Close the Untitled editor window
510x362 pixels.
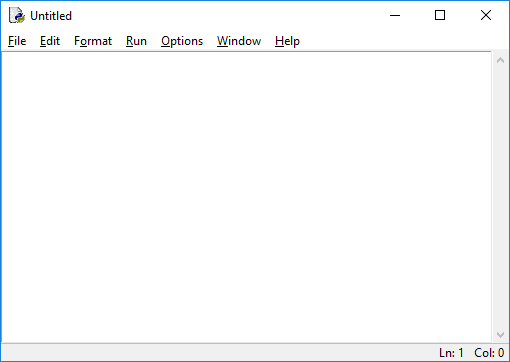tap(486, 15)
